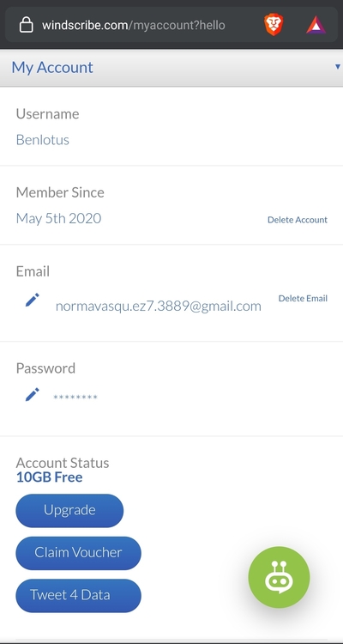Expand the My Account dropdown arrow

[x=338, y=66]
